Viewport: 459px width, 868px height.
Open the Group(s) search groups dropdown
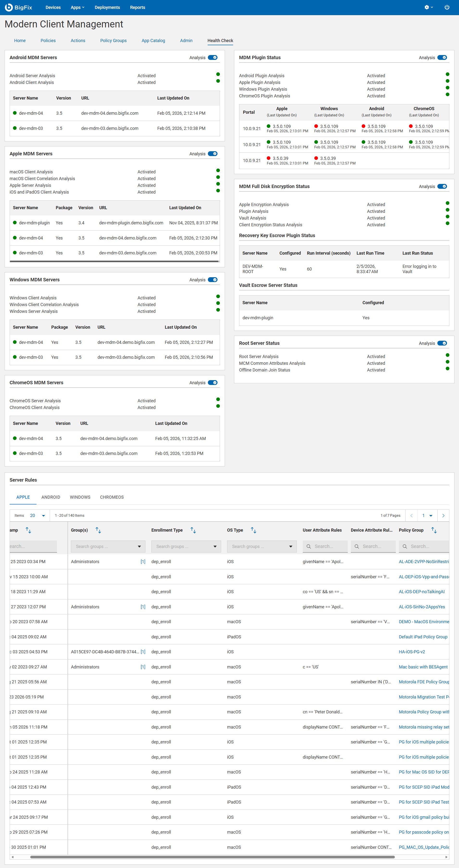tap(108, 547)
